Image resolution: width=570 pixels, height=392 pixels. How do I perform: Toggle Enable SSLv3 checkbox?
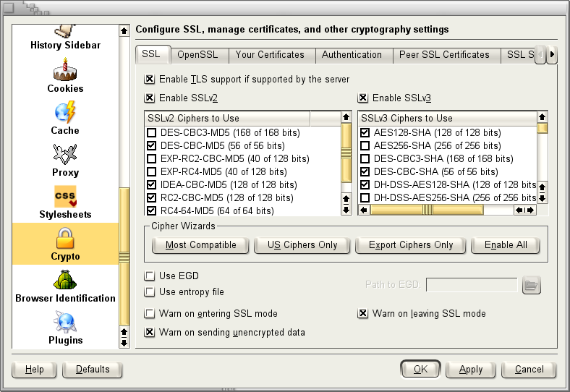pos(362,98)
